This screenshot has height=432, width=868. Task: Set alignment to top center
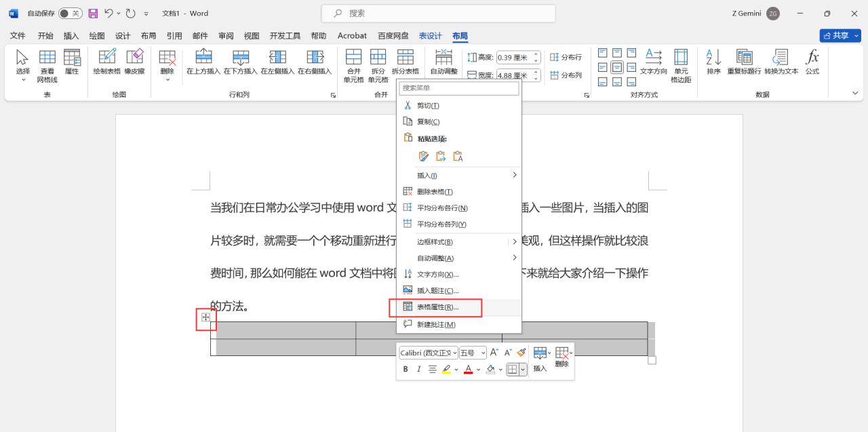(617, 53)
